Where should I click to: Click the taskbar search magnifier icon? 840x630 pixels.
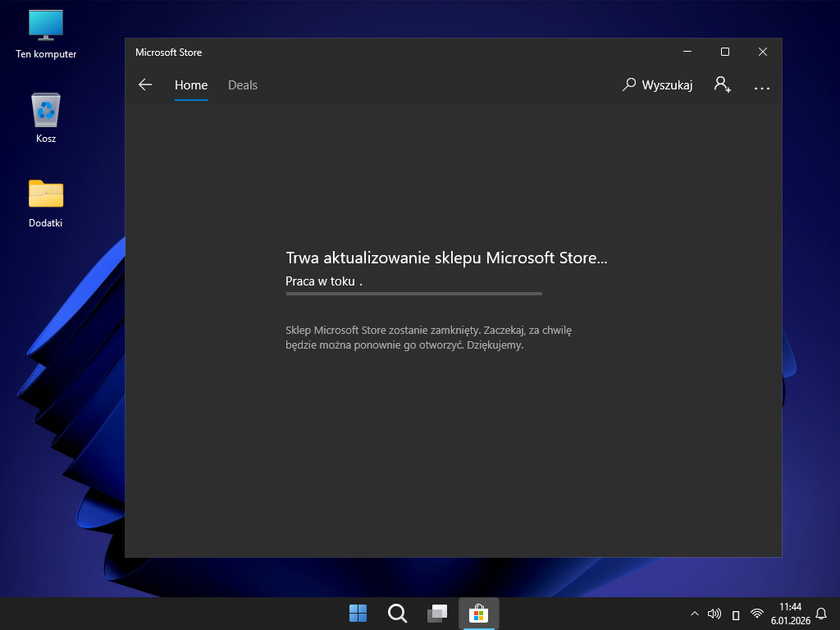pos(397,613)
